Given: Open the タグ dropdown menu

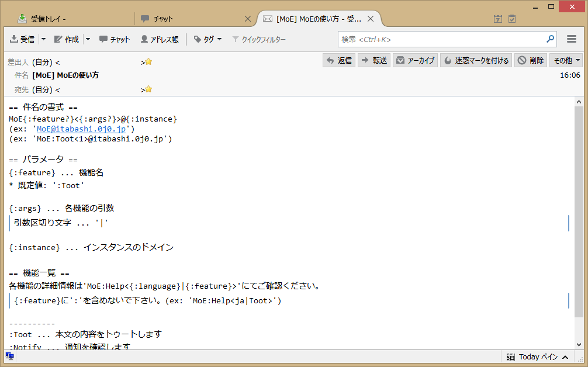Looking at the screenshot, I should pos(207,39).
